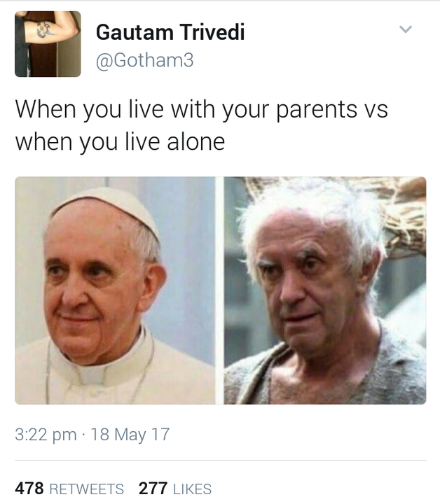Tap the tattoo in the avatar image

(x=44, y=29)
